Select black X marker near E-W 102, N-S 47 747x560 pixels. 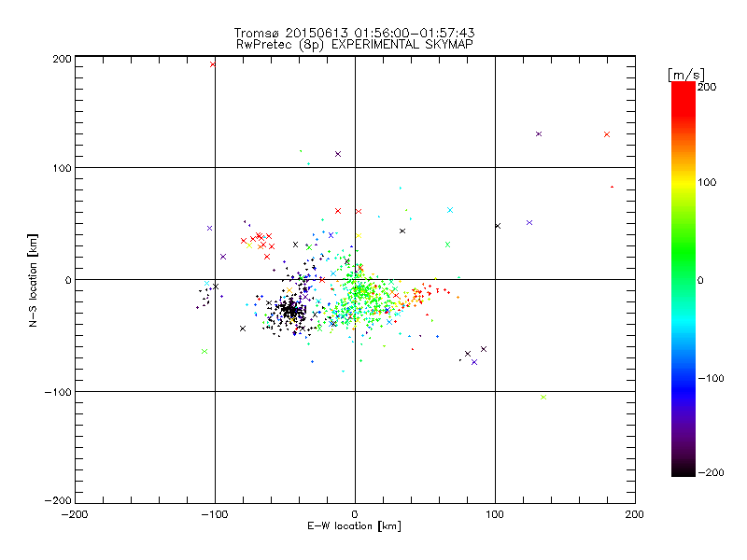tap(498, 226)
